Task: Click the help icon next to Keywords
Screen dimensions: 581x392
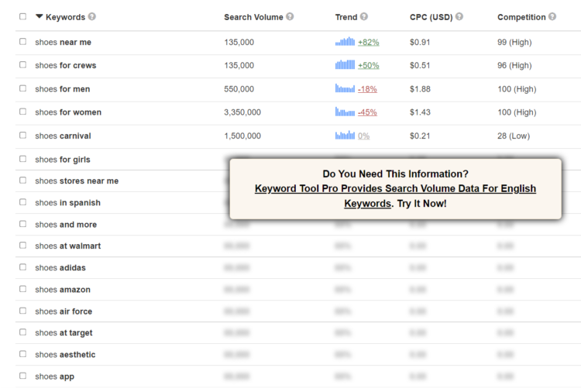Action: pyautogui.click(x=92, y=17)
